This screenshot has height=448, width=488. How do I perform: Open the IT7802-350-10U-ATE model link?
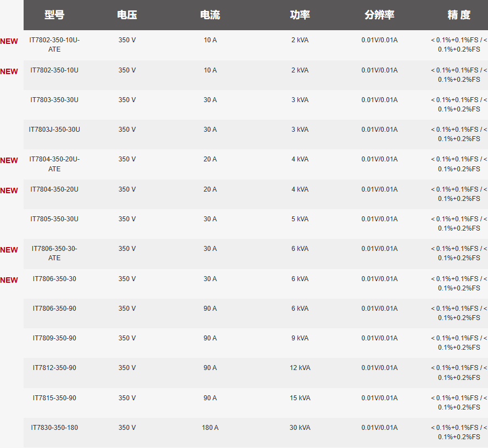[x=54, y=44]
